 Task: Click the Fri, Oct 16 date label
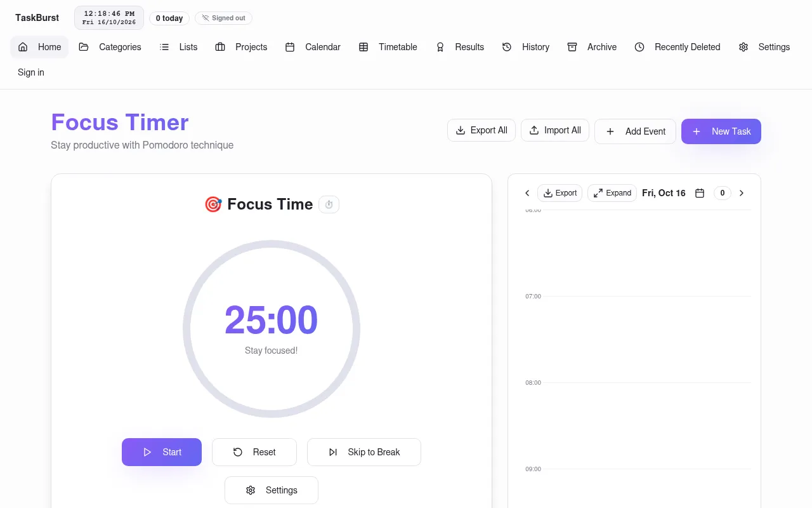[x=664, y=193]
